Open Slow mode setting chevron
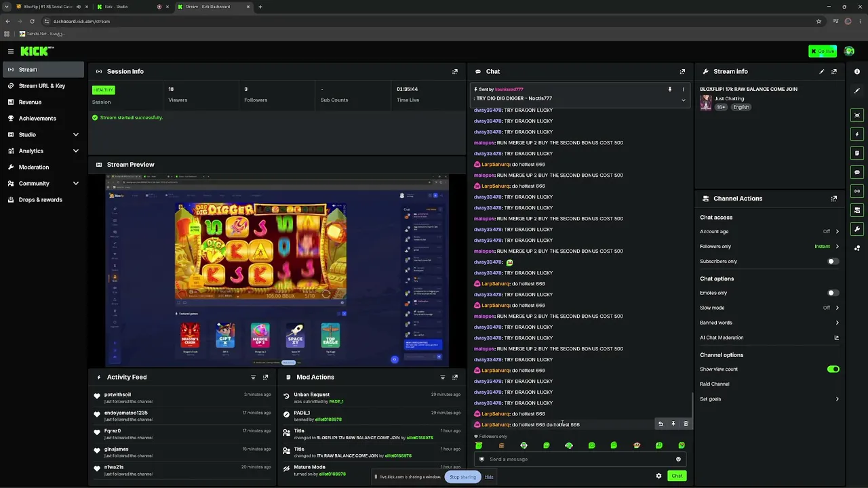868x488 pixels. (837, 308)
